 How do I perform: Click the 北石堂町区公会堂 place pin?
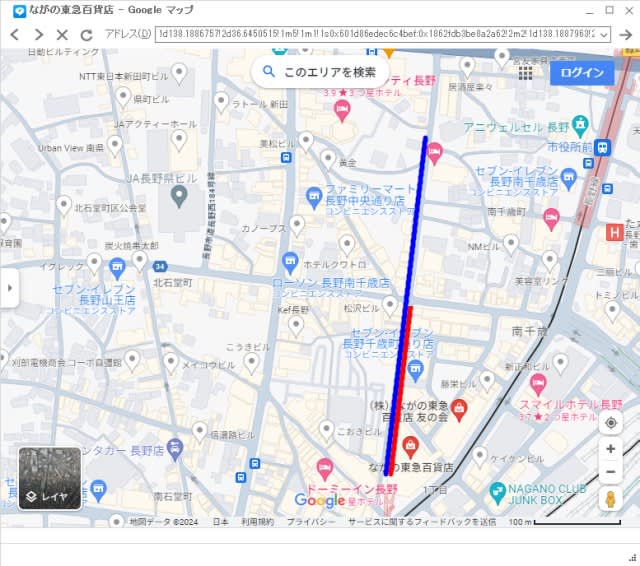click(x=64, y=206)
